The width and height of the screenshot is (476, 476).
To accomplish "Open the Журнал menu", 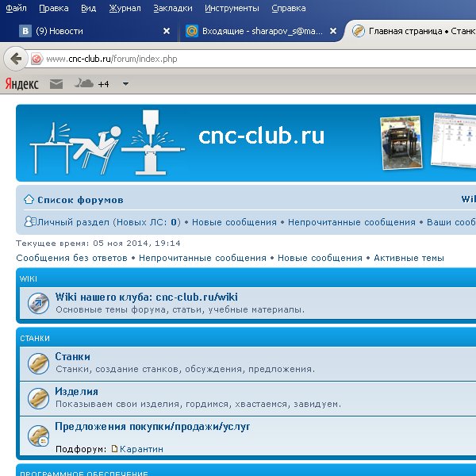I will [125, 8].
